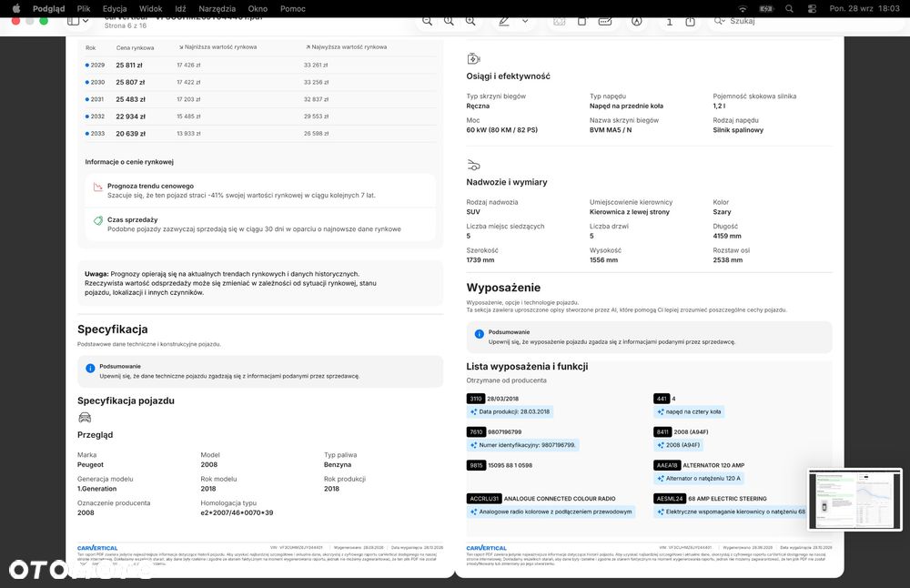Click the car body icon above Nadwozie i wymiary

pos(473,165)
